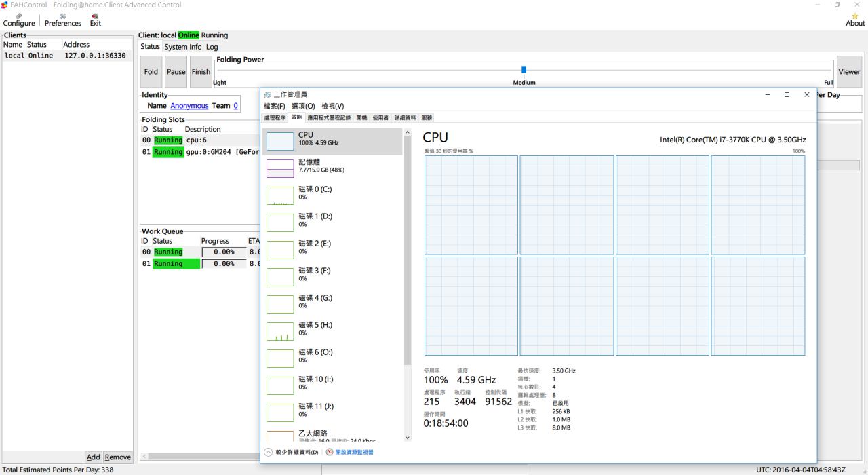Click Task Manager window title icon
The width and height of the screenshot is (868, 475).
click(x=268, y=94)
